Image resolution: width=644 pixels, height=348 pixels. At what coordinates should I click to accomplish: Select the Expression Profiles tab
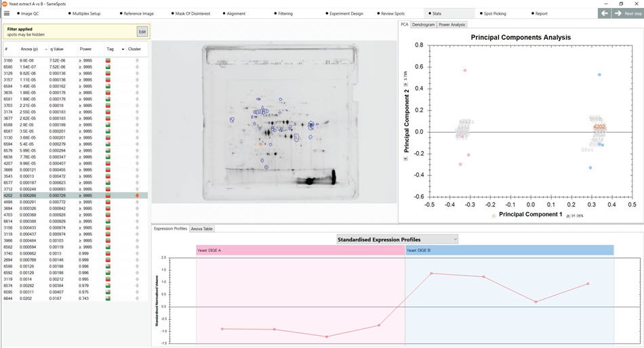click(x=170, y=229)
